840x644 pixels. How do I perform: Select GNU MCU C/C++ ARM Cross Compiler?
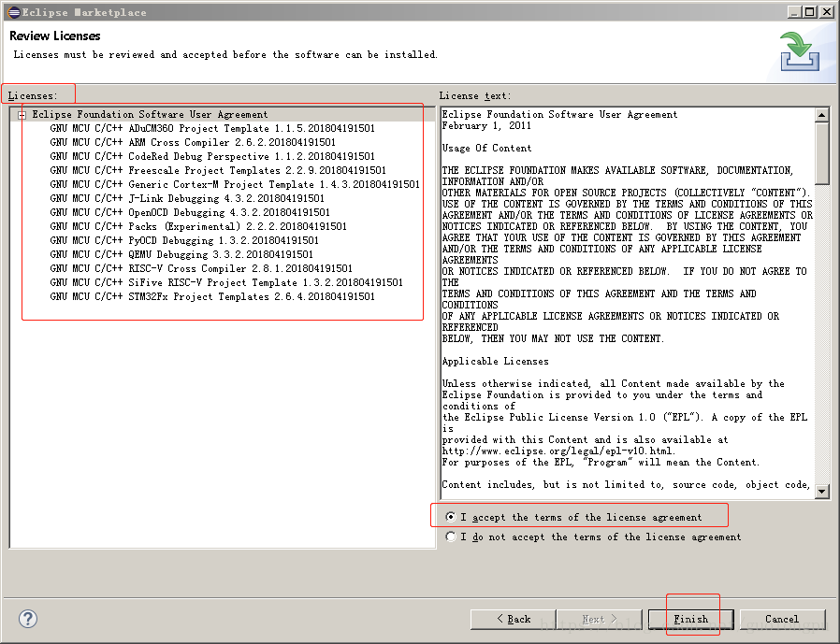pyautogui.click(x=193, y=142)
